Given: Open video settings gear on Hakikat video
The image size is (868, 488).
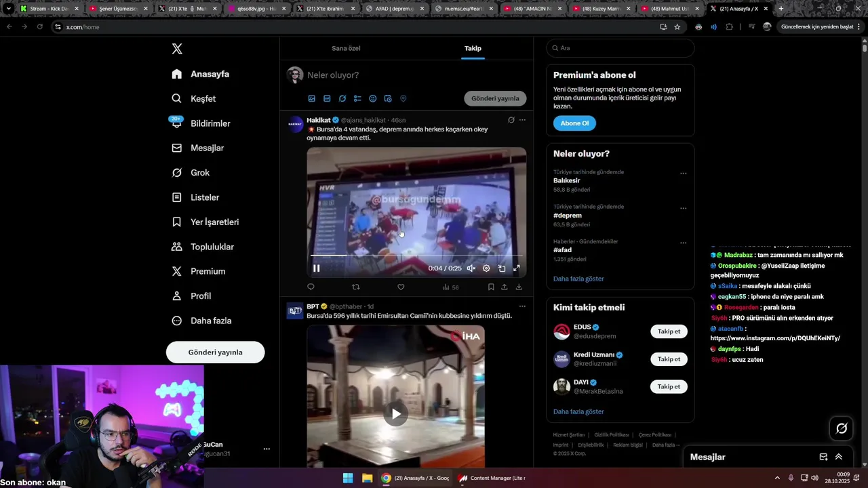Looking at the screenshot, I should [x=486, y=268].
